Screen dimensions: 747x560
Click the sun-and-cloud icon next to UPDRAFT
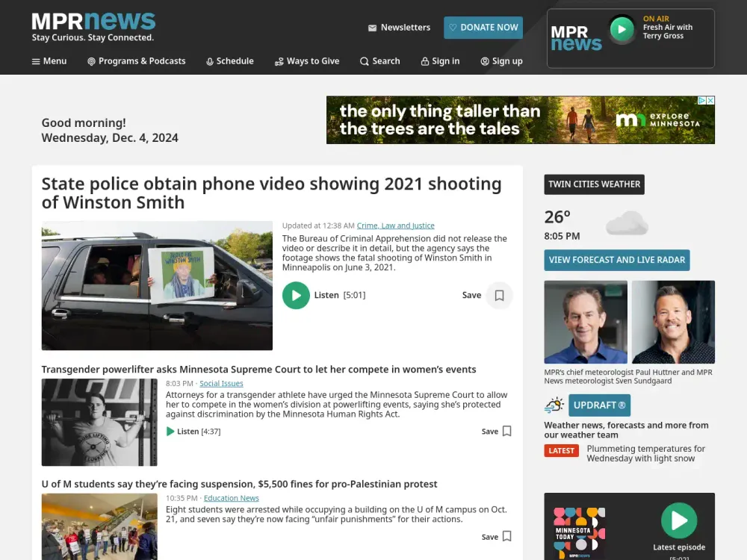(x=553, y=404)
